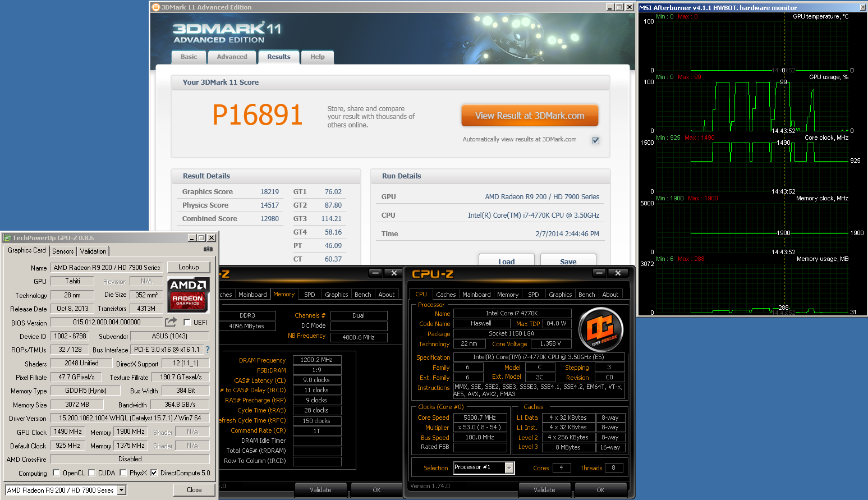868x500 pixels.
Task: Switch to the Advanced tab in 3DMark 11
Action: [x=232, y=57]
